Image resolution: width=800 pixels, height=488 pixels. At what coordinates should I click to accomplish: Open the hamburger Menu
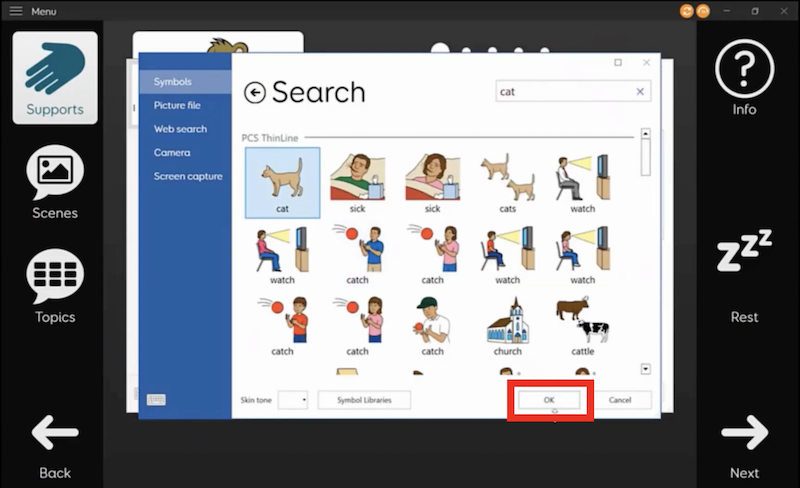click(16, 11)
